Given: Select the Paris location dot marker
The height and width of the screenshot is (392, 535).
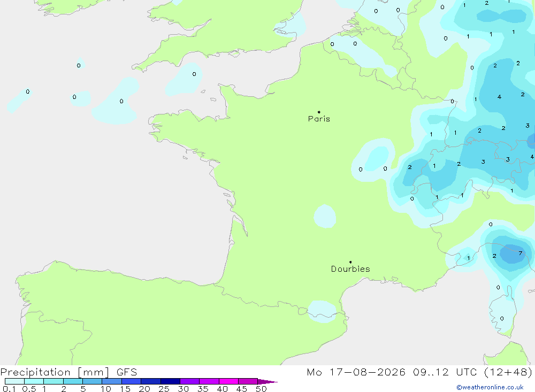Looking at the screenshot, I should 319,112.
